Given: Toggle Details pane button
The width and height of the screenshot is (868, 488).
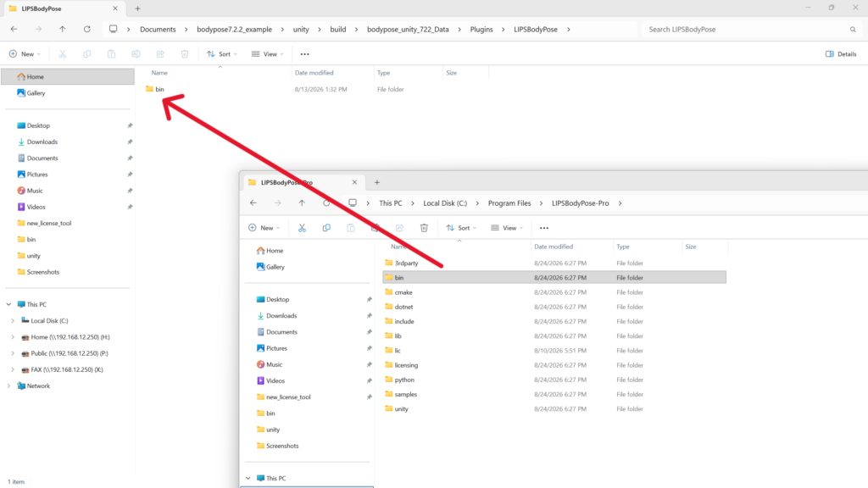Looking at the screenshot, I should click(841, 54).
